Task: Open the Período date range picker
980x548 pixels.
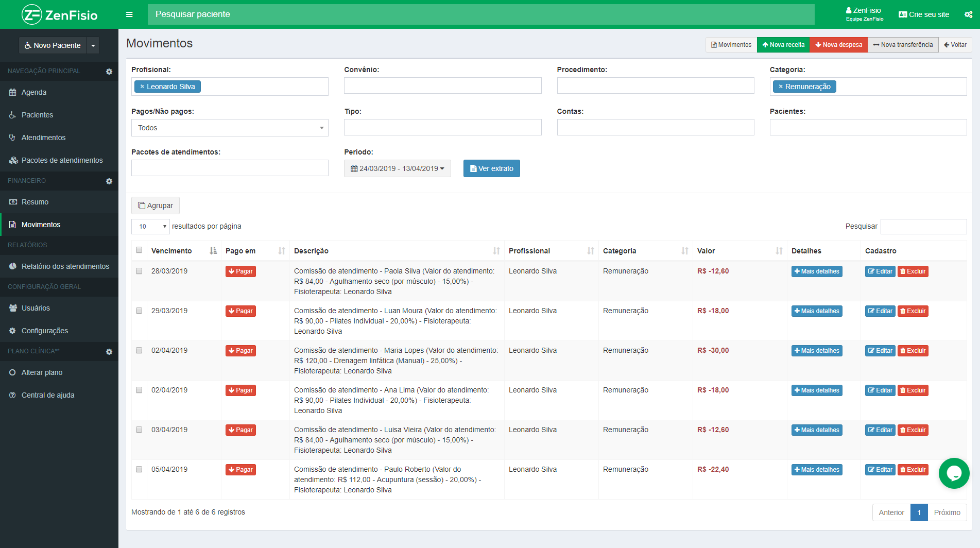Action: (397, 168)
